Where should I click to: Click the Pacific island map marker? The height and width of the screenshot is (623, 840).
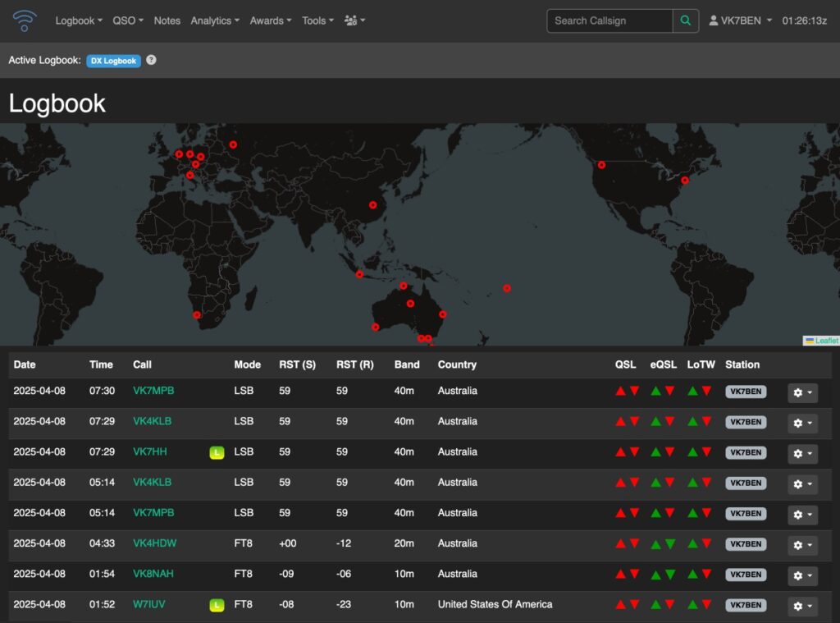click(507, 288)
